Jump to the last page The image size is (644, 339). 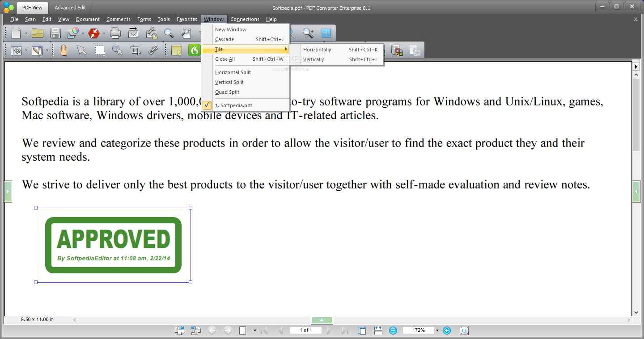coord(345,331)
